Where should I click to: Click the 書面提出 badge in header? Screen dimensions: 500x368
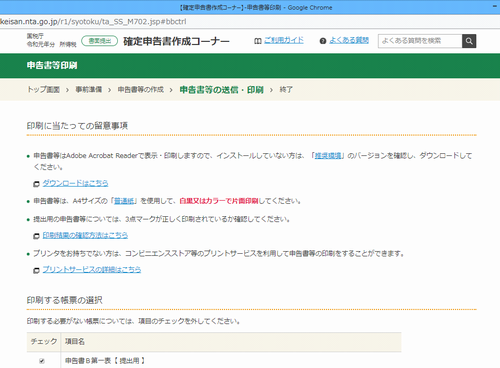100,41
